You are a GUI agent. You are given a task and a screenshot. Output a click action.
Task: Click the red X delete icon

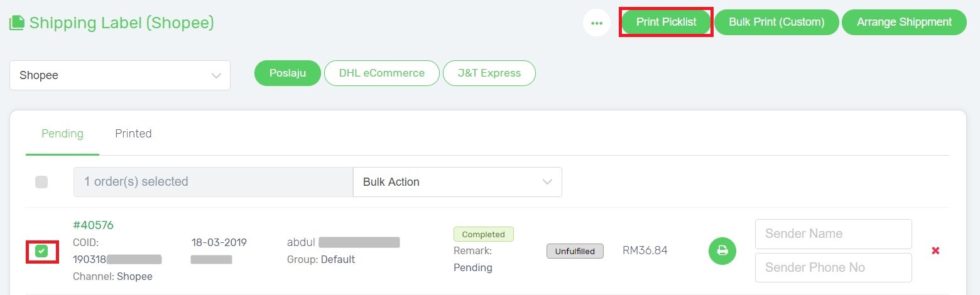[x=935, y=251]
